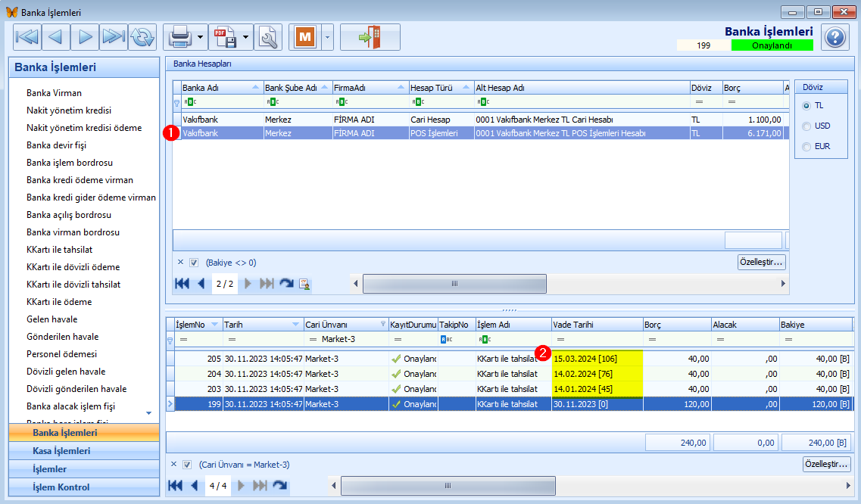Open Nakit yönetim kredisi ödeme in sidebar
This screenshot has width=861, height=504.
pyautogui.click(x=84, y=127)
